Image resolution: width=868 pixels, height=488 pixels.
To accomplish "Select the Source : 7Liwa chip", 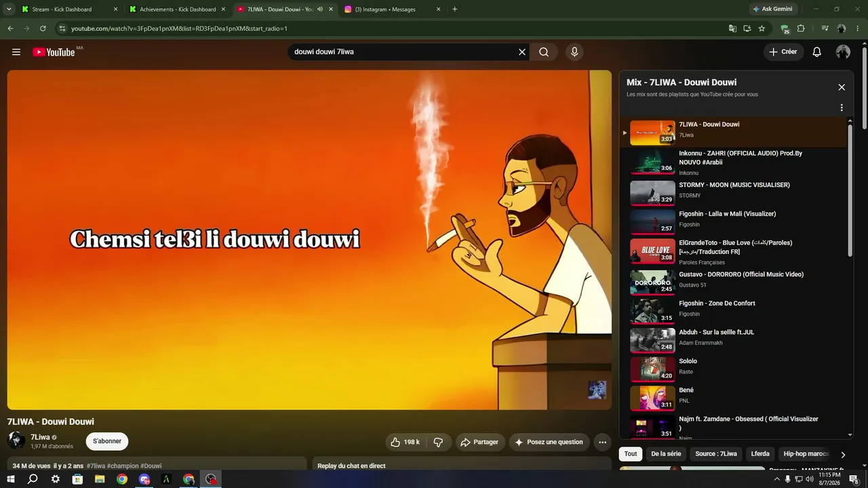I will click(716, 454).
